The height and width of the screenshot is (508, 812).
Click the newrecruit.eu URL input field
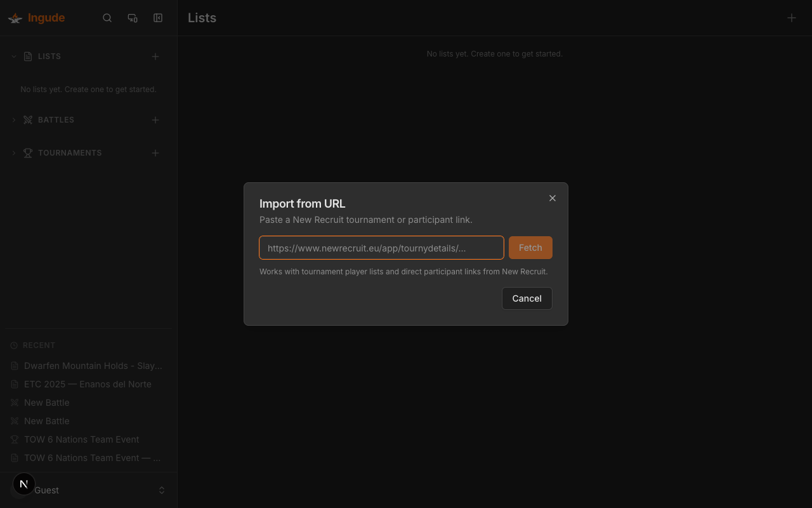(x=381, y=248)
